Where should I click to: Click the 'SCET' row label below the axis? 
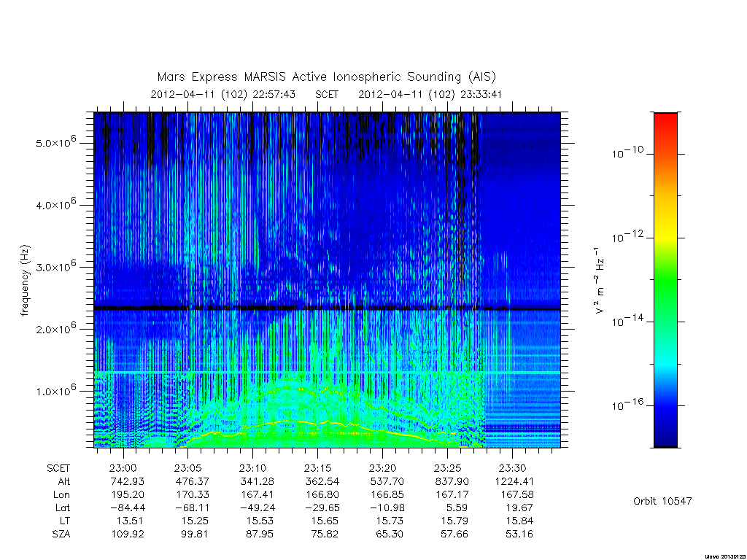[x=58, y=468]
